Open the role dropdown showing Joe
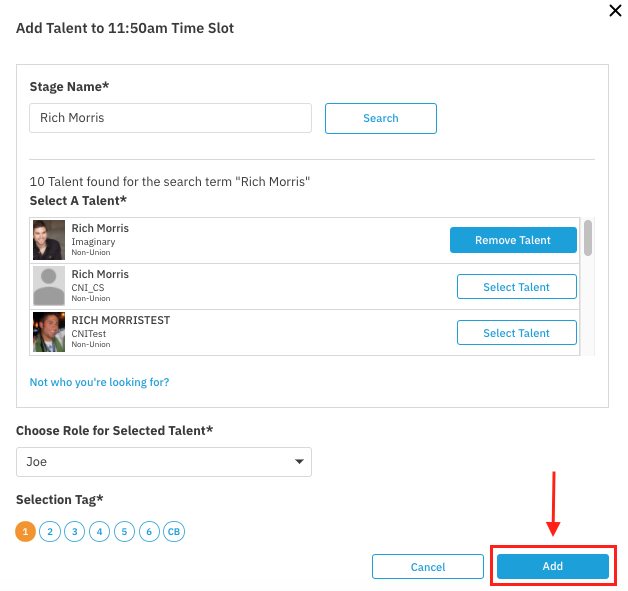 [164, 462]
